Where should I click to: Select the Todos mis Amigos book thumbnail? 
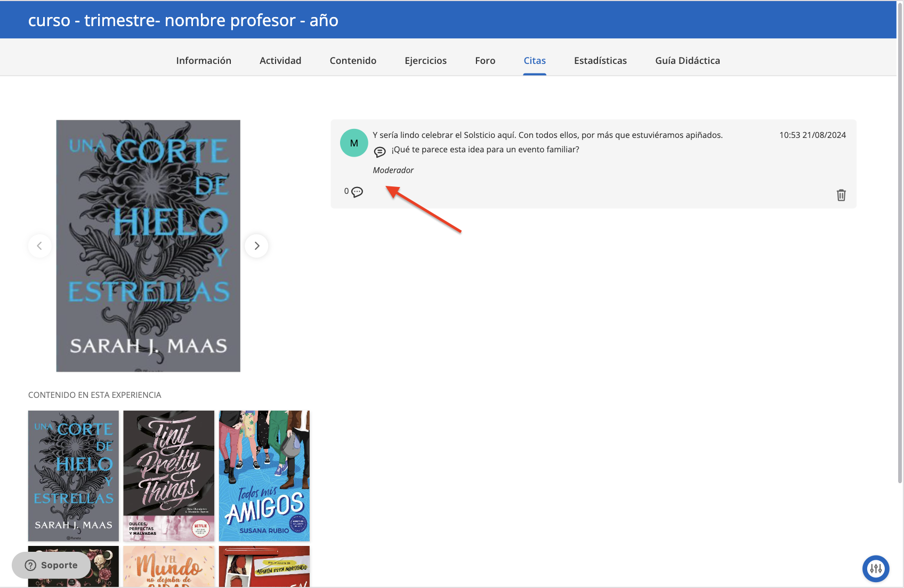264,476
